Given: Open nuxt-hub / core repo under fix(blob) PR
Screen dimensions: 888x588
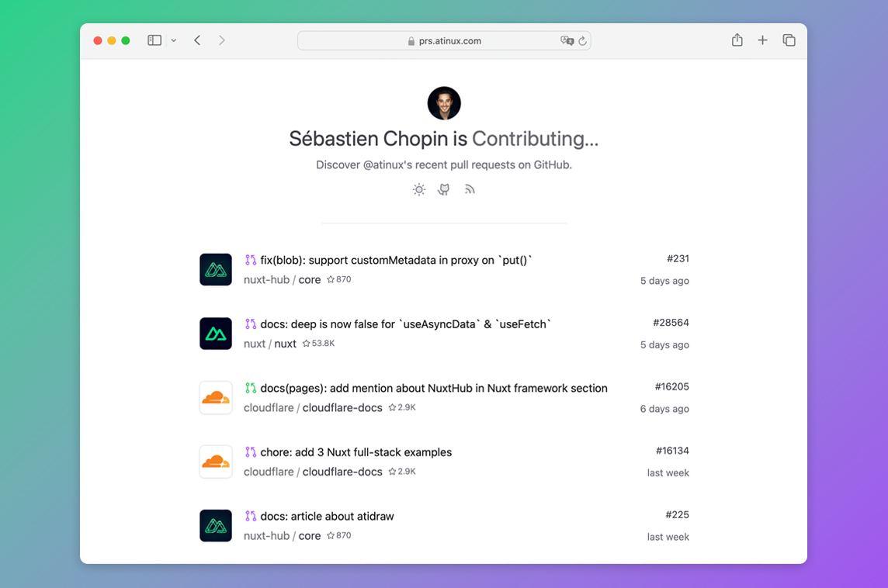Looking at the screenshot, I should [282, 279].
